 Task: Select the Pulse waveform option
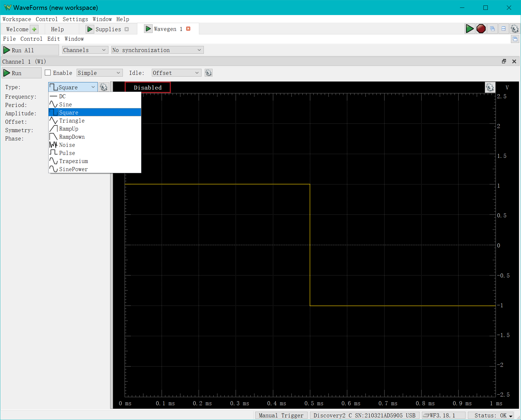tap(95, 153)
